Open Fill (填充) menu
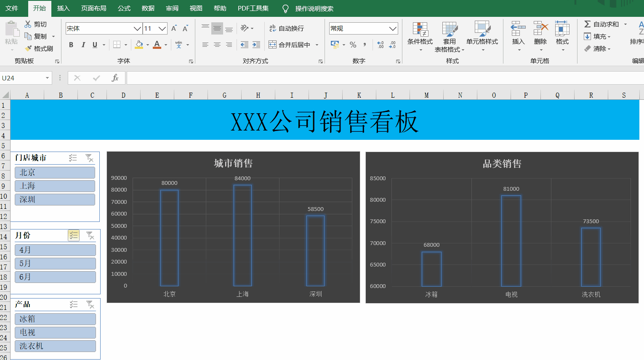This screenshot has height=360, width=644. click(x=597, y=36)
